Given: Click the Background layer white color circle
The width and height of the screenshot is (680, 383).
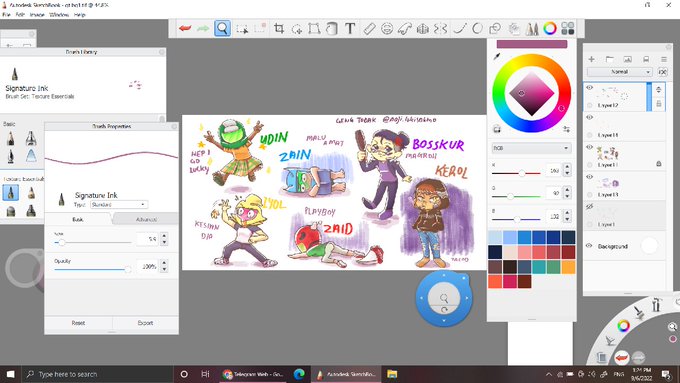Looking at the screenshot, I should (649, 246).
